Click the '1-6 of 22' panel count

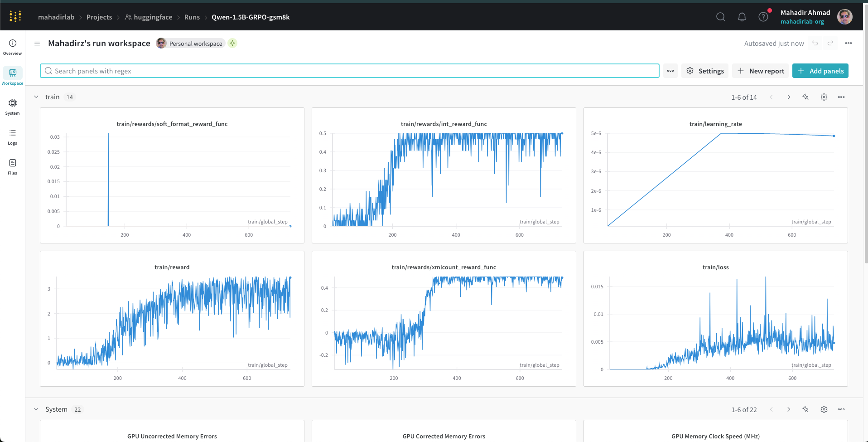[744, 410]
